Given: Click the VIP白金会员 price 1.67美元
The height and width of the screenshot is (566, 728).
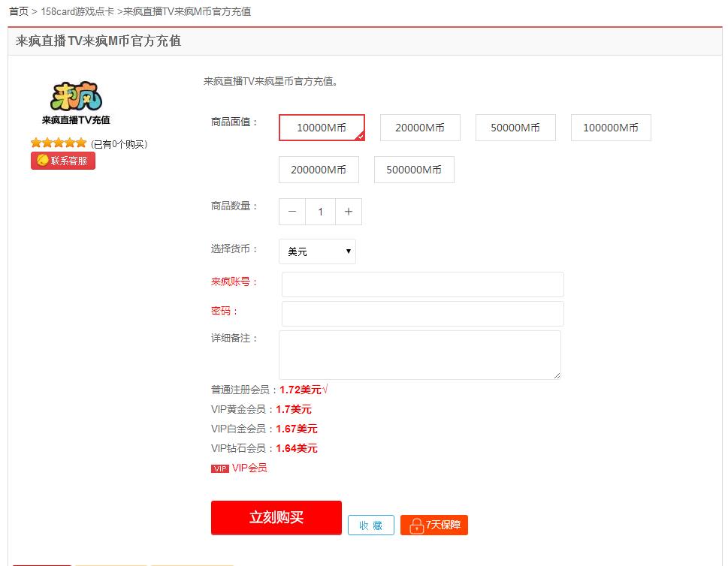Looking at the screenshot, I should coord(297,429).
